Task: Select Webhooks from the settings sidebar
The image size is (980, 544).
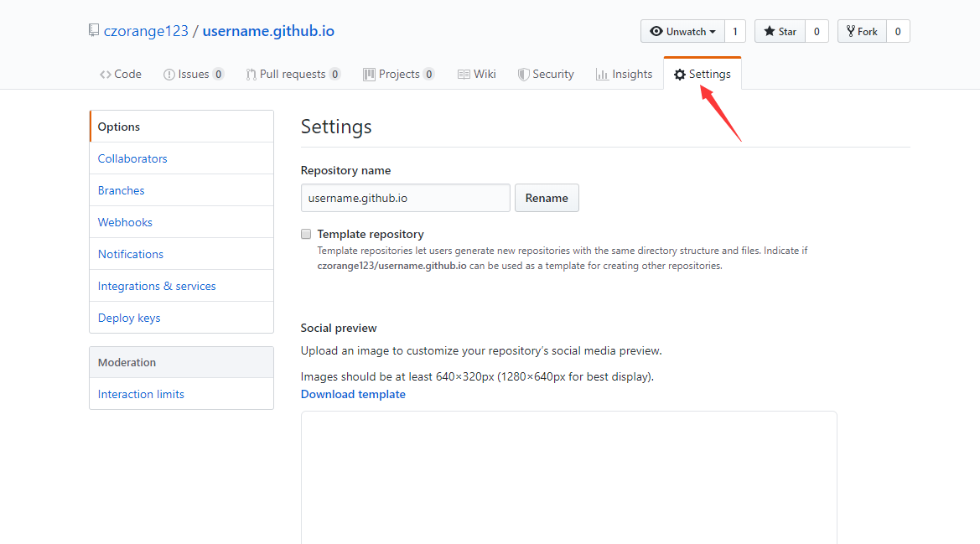Action: (125, 222)
